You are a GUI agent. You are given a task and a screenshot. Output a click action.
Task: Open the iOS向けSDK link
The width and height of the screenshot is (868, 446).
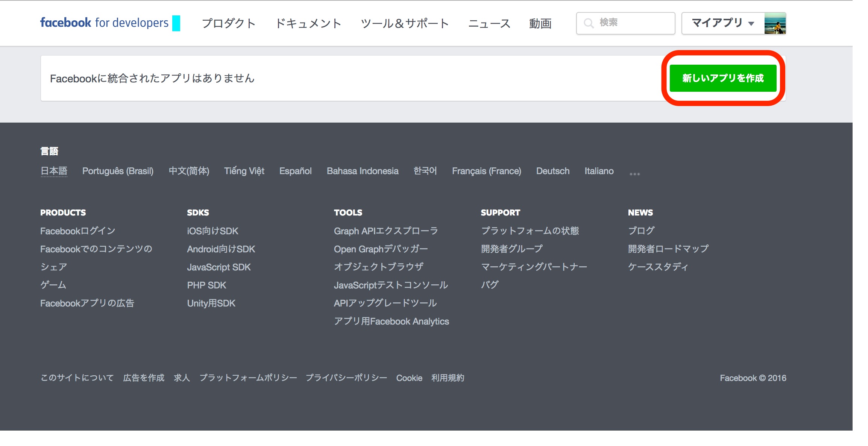coord(212,231)
